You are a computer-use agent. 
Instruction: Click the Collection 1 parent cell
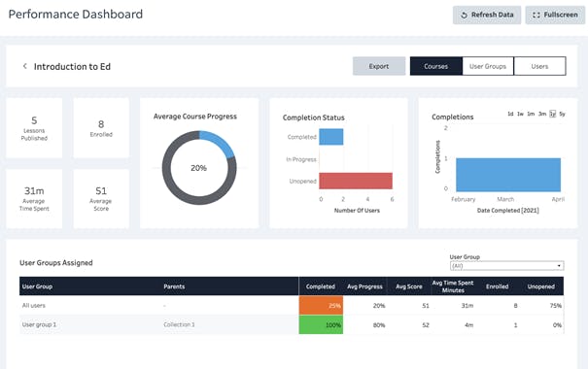click(x=179, y=324)
